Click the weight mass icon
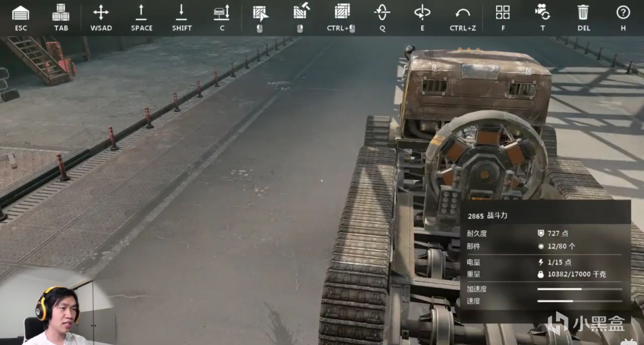This screenshot has height=345, width=644. [541, 274]
